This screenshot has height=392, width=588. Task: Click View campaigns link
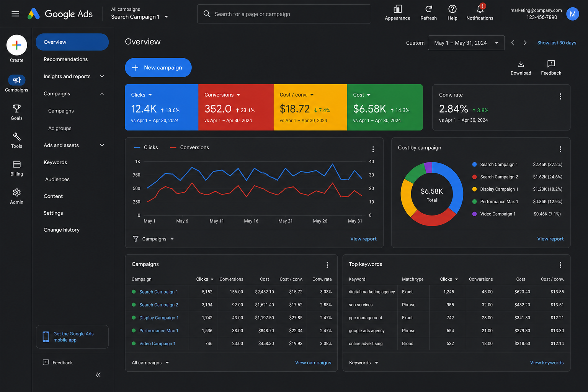[313, 363]
